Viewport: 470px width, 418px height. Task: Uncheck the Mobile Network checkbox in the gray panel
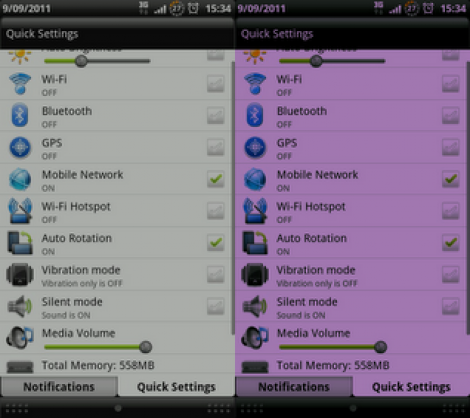pos(216,179)
